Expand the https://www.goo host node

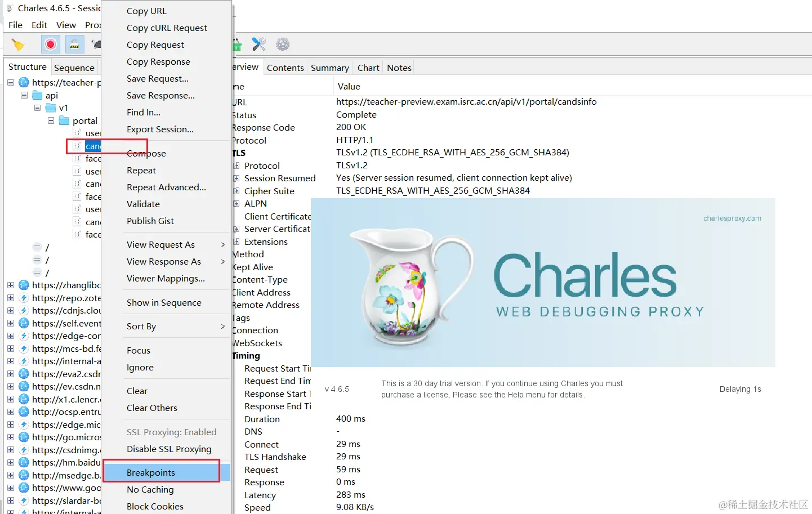point(11,488)
